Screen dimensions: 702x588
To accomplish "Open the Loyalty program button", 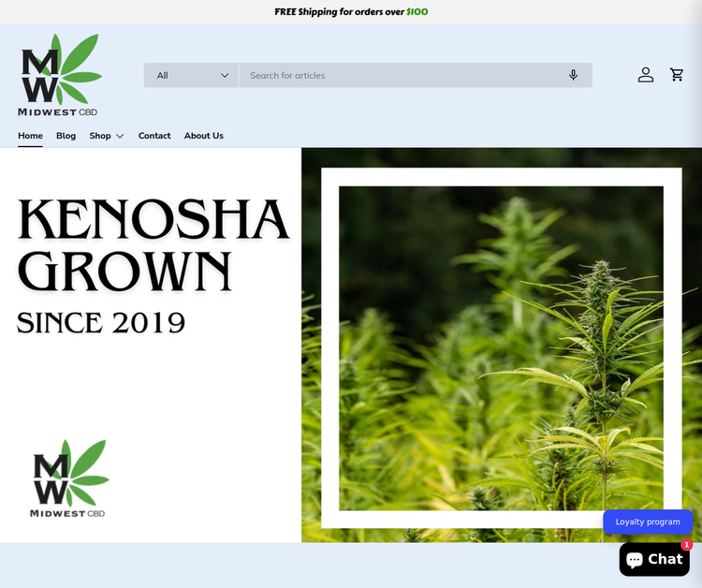I will click(648, 522).
